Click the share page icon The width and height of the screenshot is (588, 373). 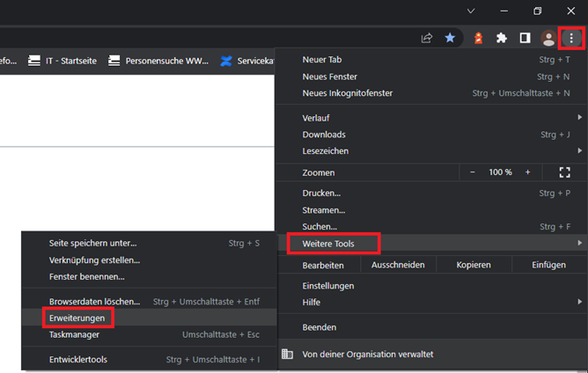(427, 38)
